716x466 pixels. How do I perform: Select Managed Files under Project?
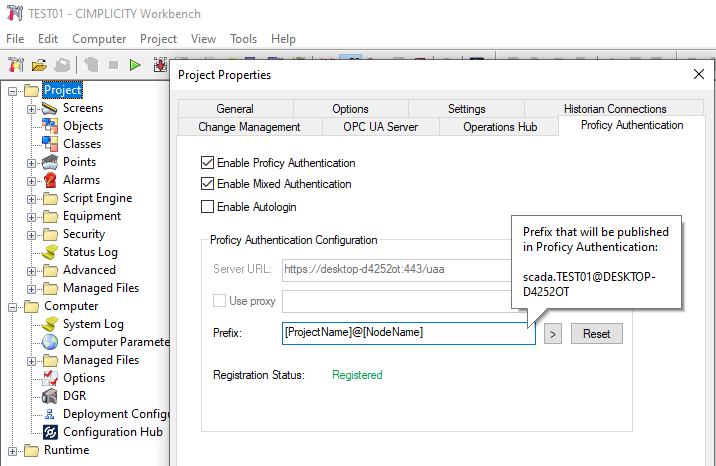[x=101, y=288]
